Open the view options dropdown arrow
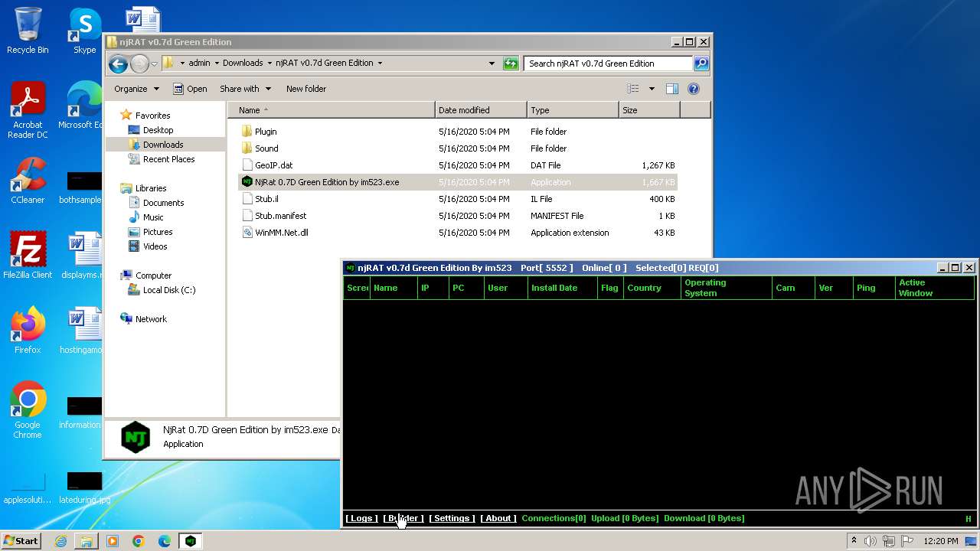This screenshot has height=551, width=980. click(652, 89)
